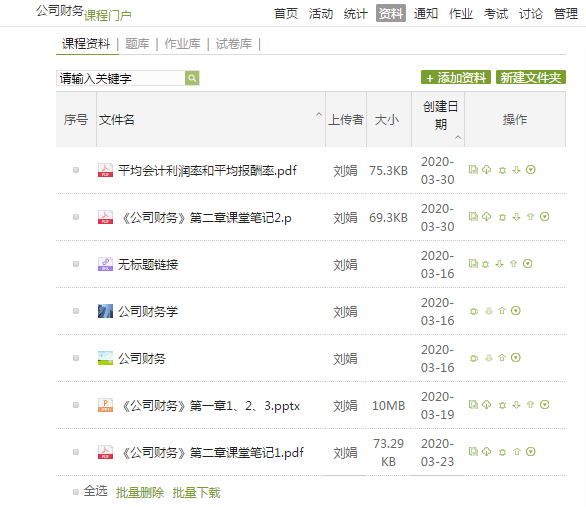Switch to the 题库 tab
This screenshot has height=507, width=586.
[137, 44]
